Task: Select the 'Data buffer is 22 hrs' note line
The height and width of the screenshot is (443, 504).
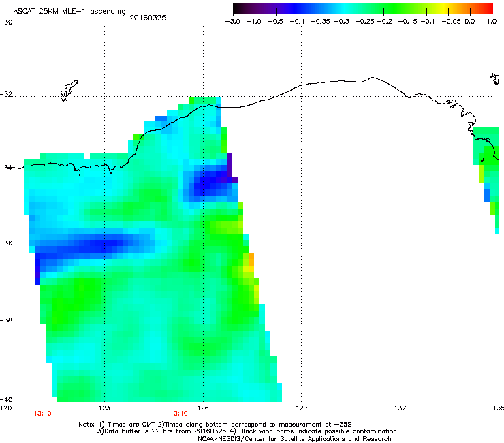Action: click(247, 431)
